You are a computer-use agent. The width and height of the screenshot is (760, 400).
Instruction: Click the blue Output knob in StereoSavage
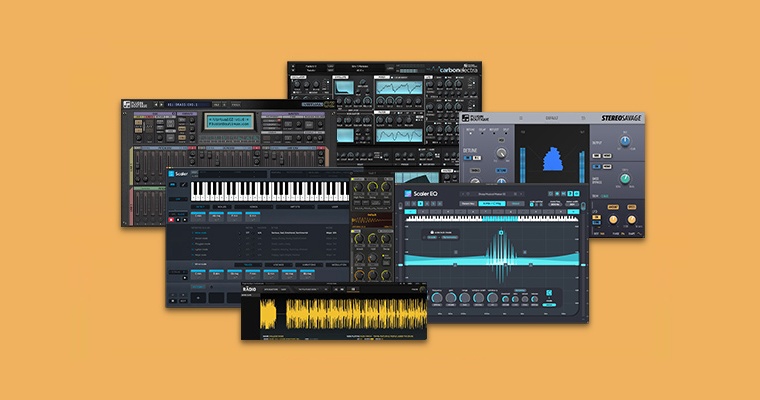click(x=625, y=142)
